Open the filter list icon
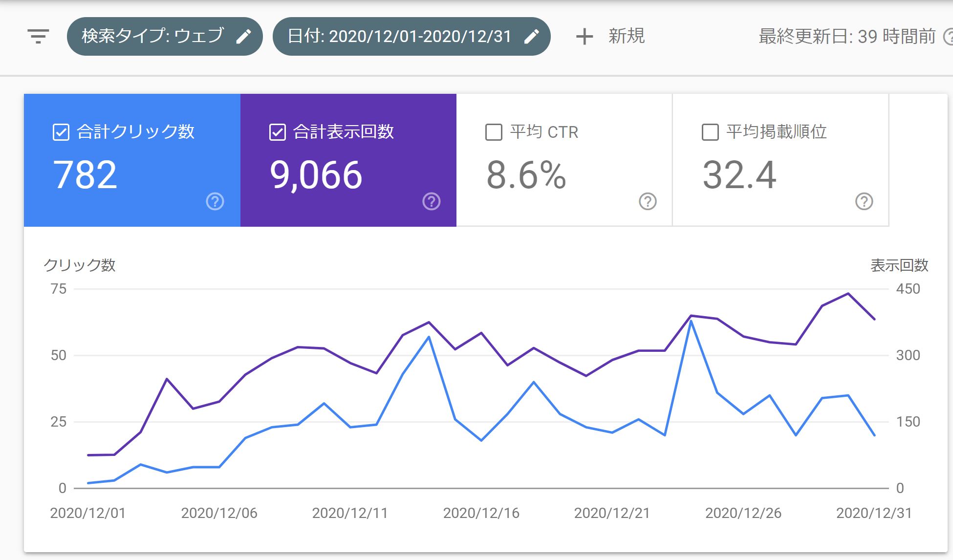This screenshot has width=953, height=560. click(x=38, y=36)
